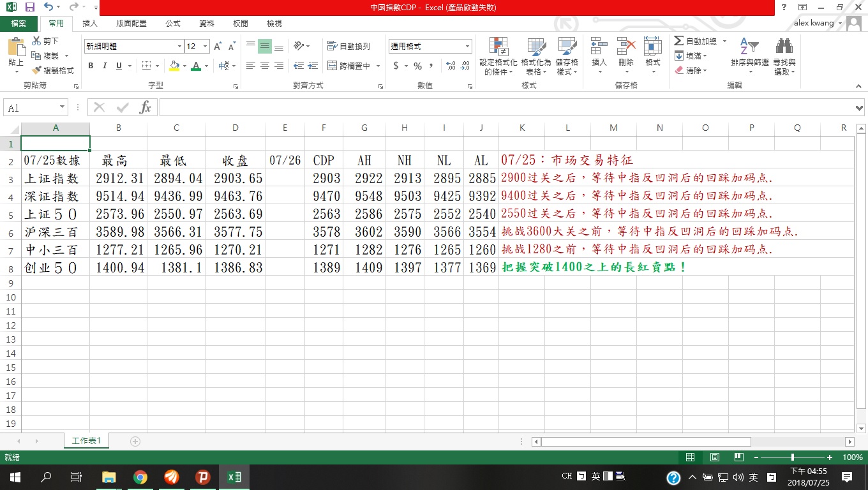Apply cell borders icon

point(146,66)
